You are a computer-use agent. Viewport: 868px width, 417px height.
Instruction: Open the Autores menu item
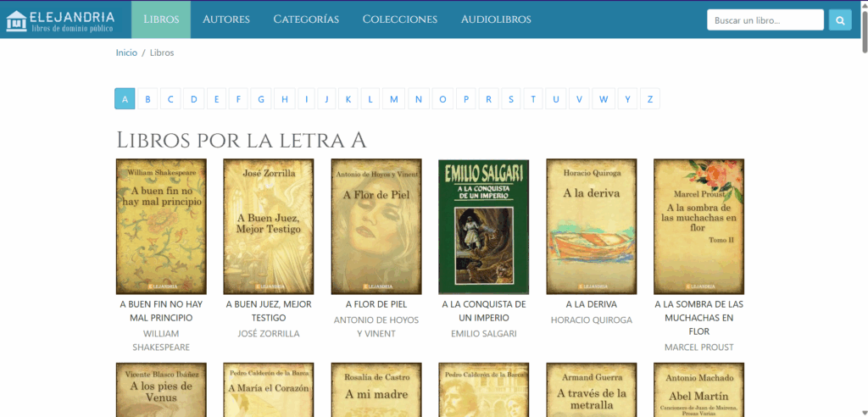point(225,19)
